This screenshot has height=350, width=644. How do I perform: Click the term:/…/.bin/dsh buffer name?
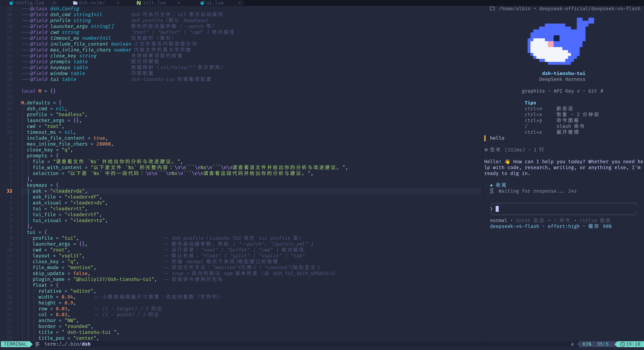pos(68,344)
